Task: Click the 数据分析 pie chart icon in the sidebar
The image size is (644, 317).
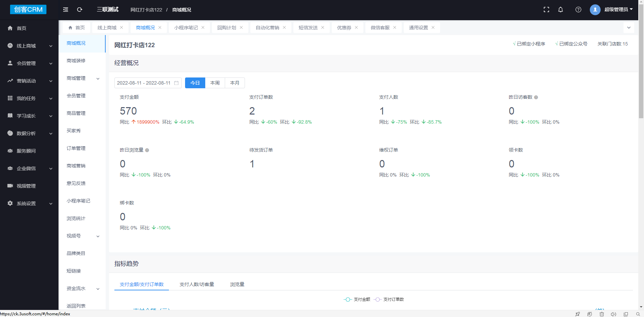Action: point(10,133)
